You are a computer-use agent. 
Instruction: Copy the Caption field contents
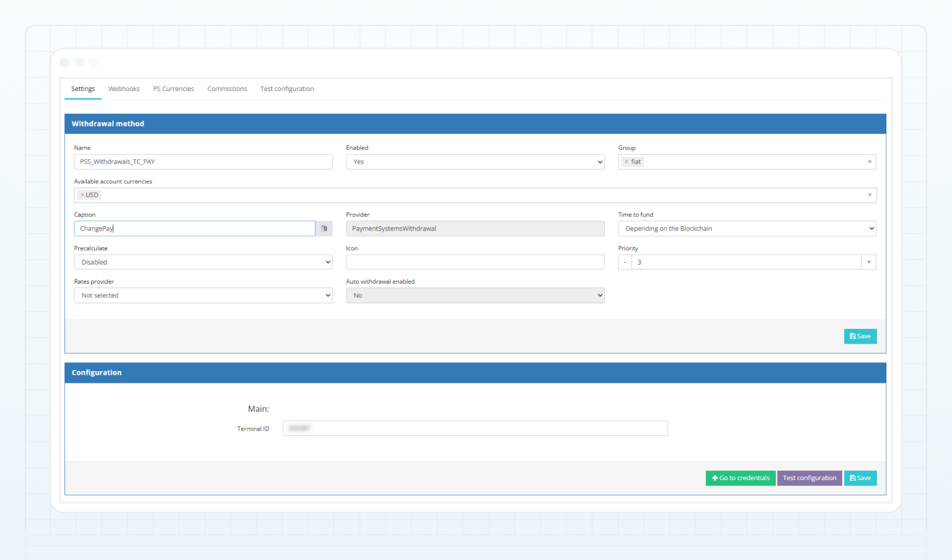[324, 228]
